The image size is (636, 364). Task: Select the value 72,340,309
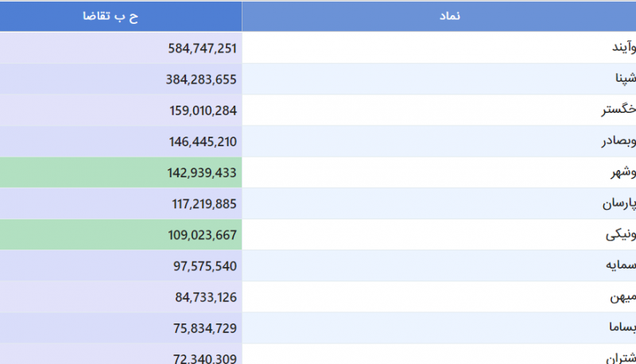tap(205, 358)
